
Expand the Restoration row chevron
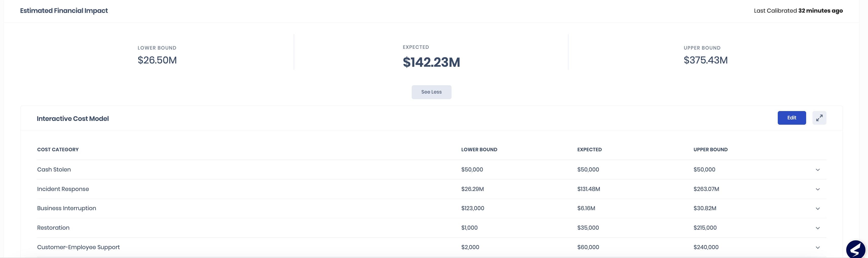pos(818,228)
